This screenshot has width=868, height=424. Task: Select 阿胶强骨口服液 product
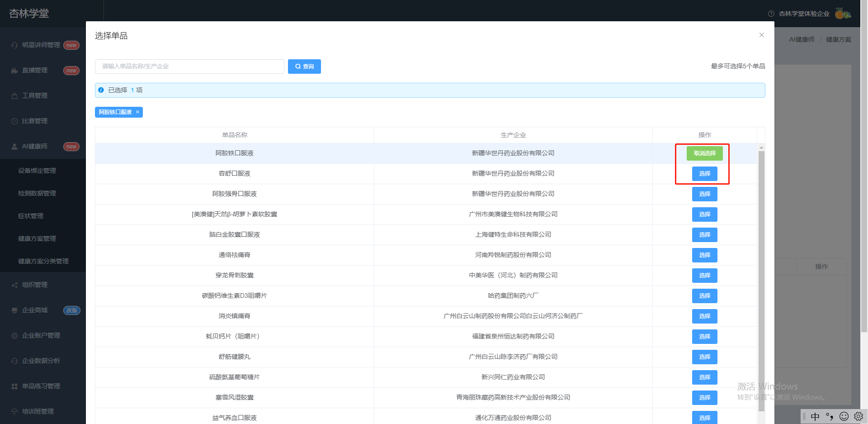704,194
